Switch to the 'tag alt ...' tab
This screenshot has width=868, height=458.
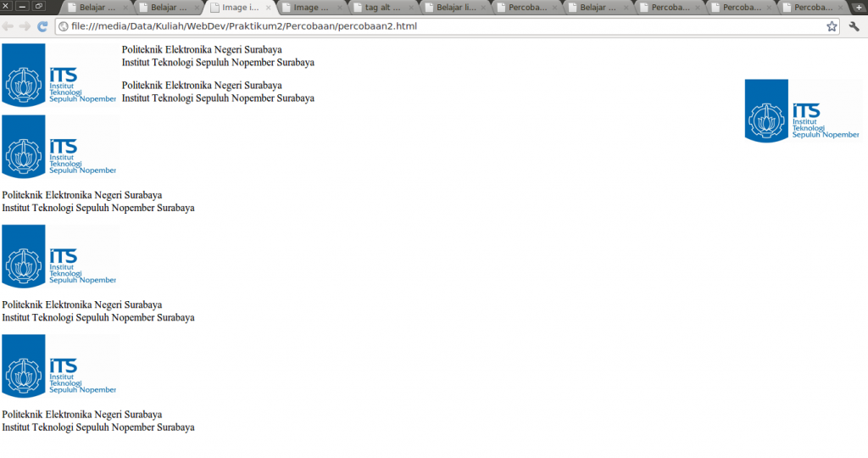[382, 8]
